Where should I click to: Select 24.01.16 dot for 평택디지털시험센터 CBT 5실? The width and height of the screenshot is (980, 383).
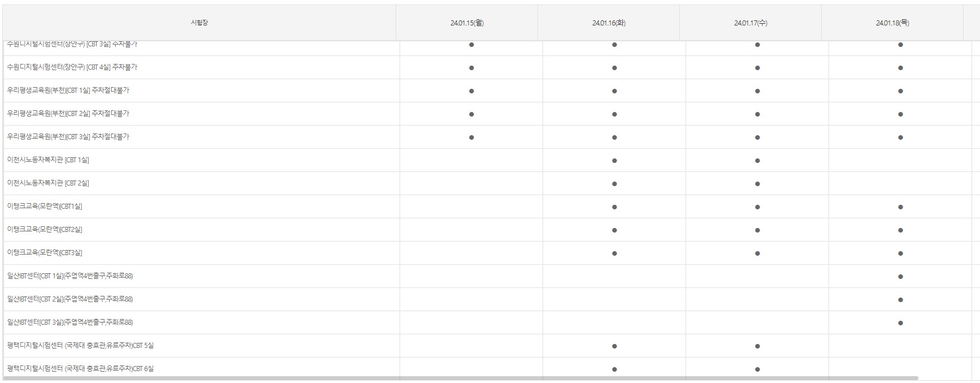coord(614,346)
